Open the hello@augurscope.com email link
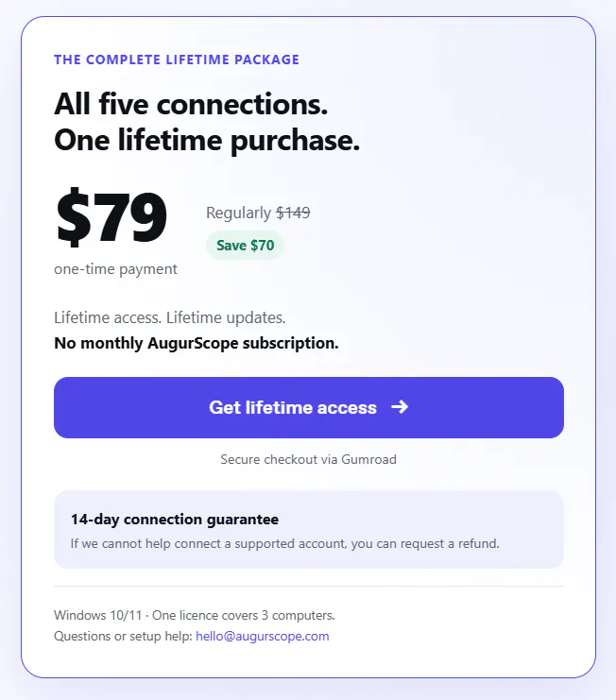Viewport: 616px width, 700px height. click(263, 636)
